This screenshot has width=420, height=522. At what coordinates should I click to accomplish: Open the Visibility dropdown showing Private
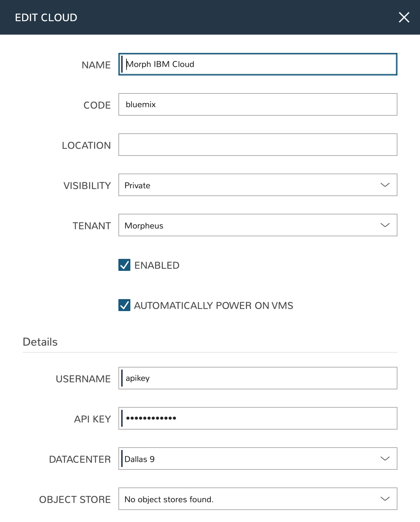tap(257, 185)
